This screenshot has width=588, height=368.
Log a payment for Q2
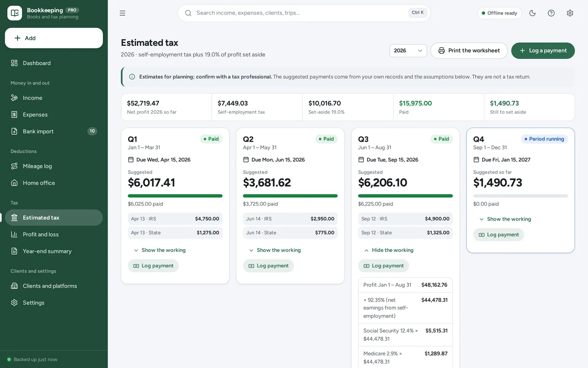click(x=268, y=266)
